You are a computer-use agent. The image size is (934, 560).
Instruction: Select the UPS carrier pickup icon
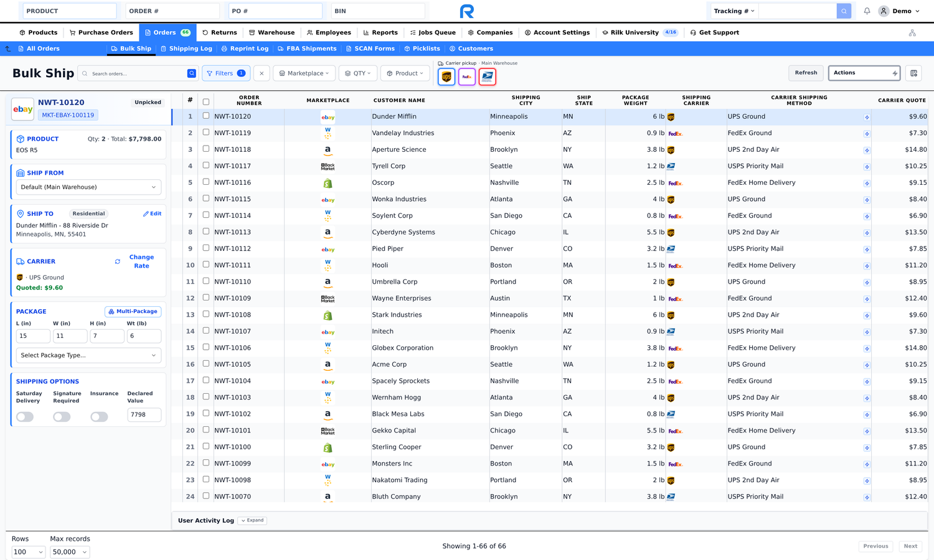point(446,77)
